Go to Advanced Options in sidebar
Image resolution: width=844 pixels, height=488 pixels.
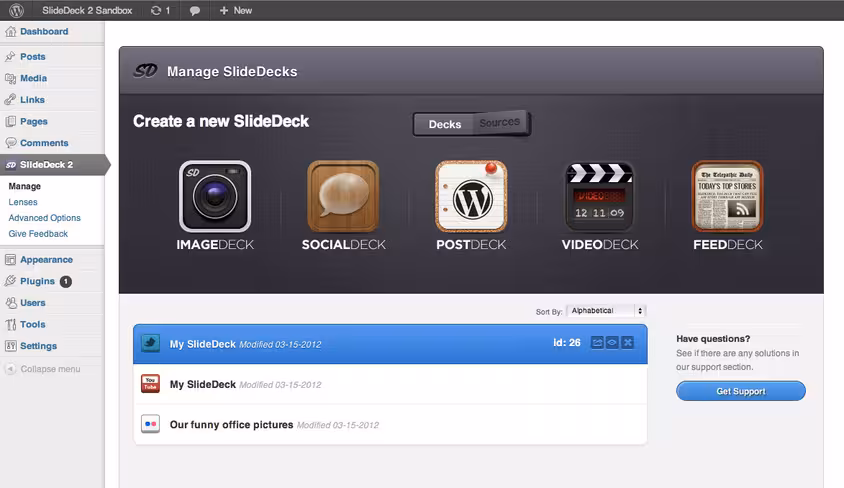tap(44, 218)
